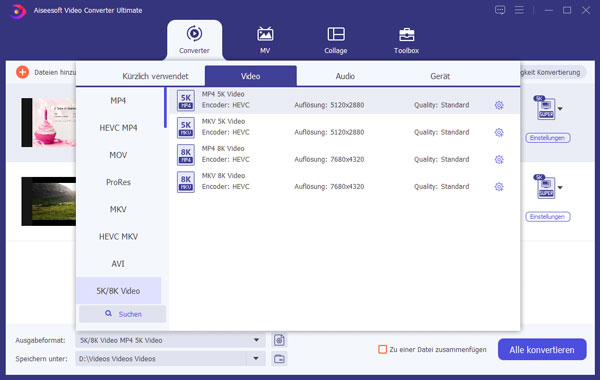Open the Converter tab
Viewport: 600px width, 380px height.
pos(194,40)
